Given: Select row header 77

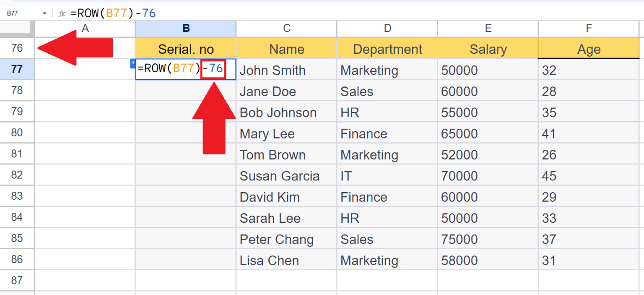Looking at the screenshot, I should click(x=17, y=69).
